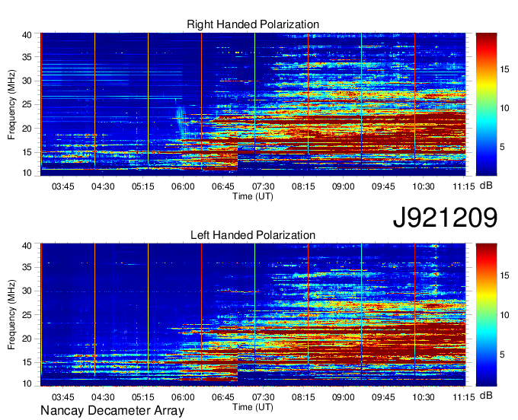Click the 09:45 time tick on left-handed plot
The image size is (518, 420).
point(383,396)
